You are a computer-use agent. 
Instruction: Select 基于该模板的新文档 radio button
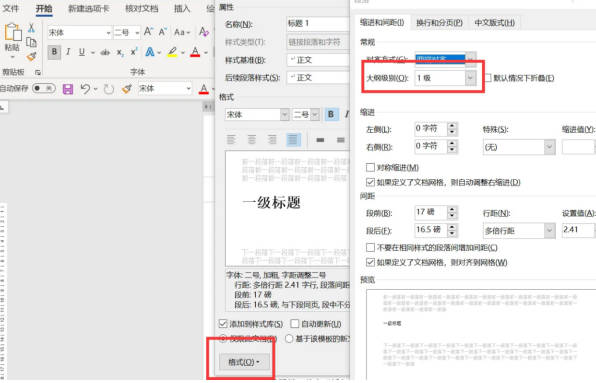289,338
